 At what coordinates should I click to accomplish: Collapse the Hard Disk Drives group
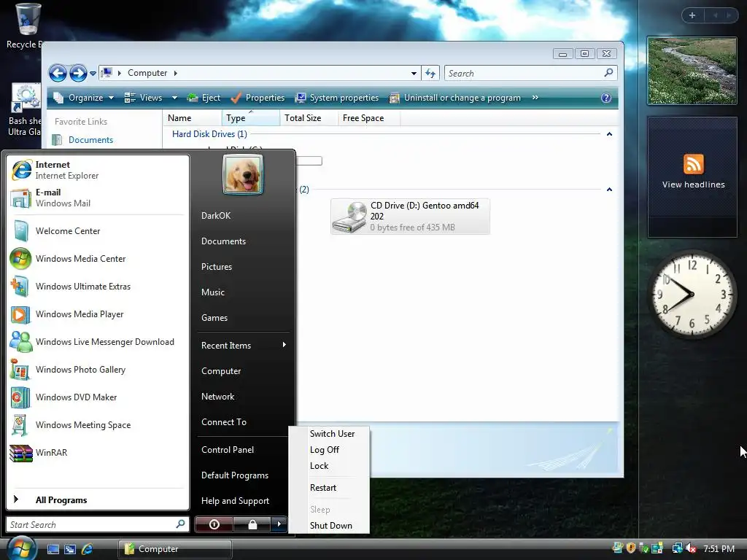pyautogui.click(x=609, y=134)
